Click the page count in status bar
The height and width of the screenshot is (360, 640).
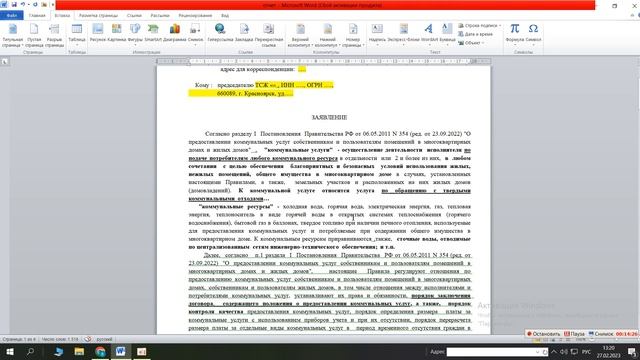coord(19,339)
